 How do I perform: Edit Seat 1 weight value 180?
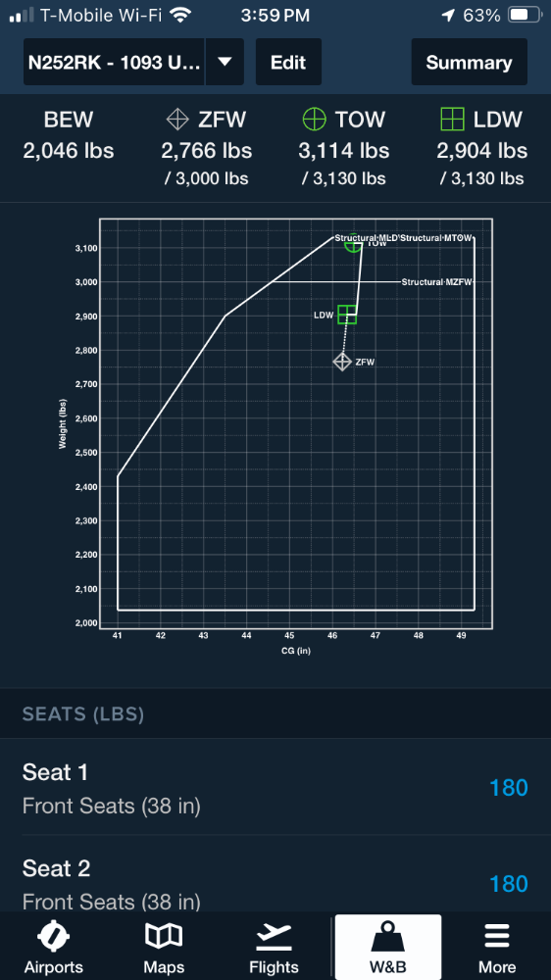coord(509,788)
